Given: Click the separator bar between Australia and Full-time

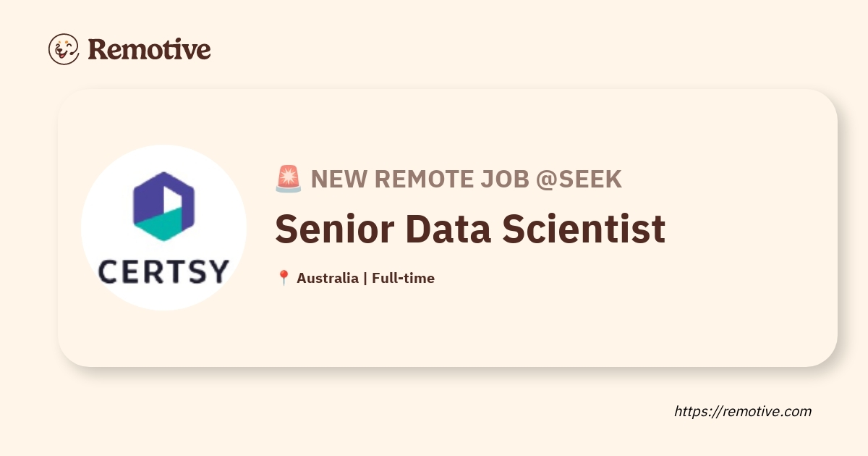Looking at the screenshot, I should tap(365, 278).
